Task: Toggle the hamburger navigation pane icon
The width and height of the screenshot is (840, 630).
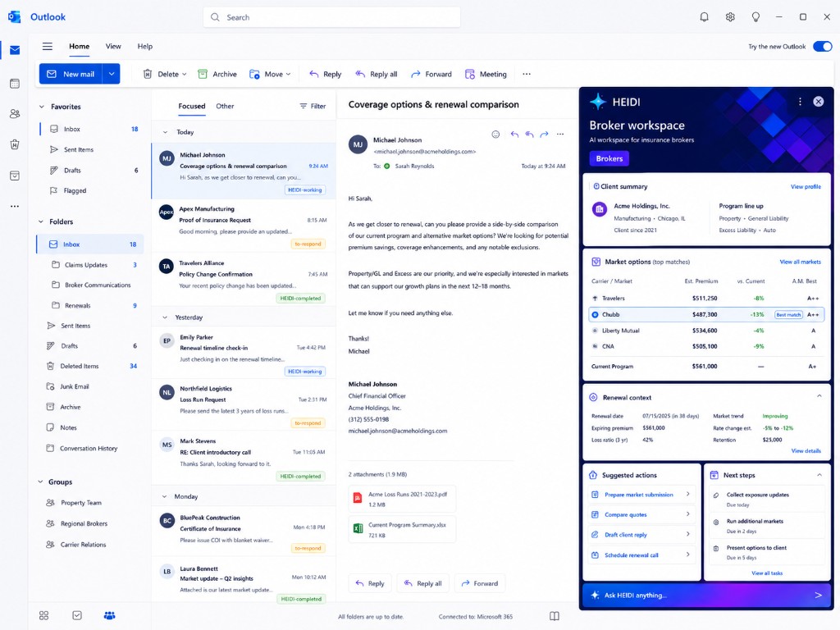Action: click(48, 46)
